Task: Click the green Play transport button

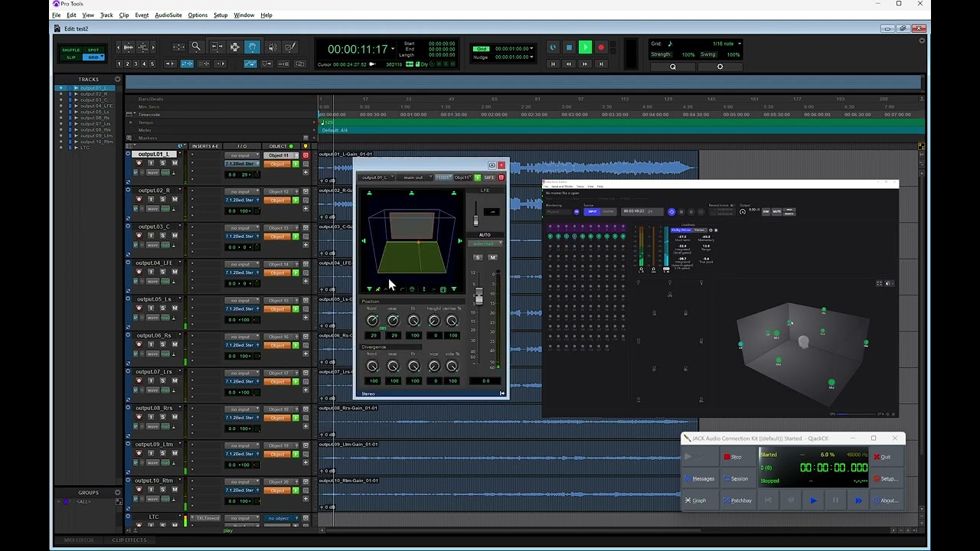Action: (585, 47)
